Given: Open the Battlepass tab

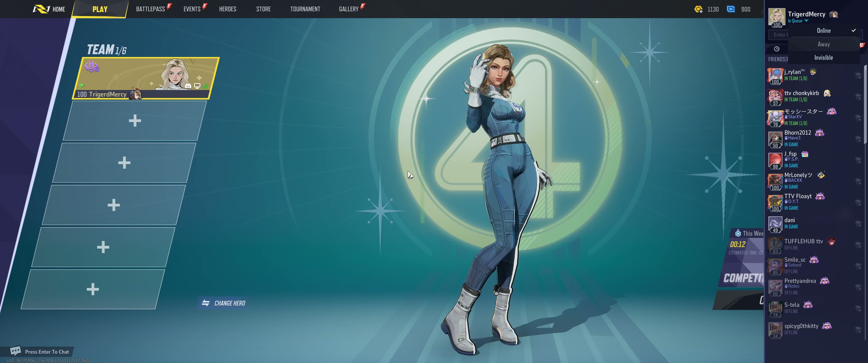Looking at the screenshot, I should tap(150, 9).
